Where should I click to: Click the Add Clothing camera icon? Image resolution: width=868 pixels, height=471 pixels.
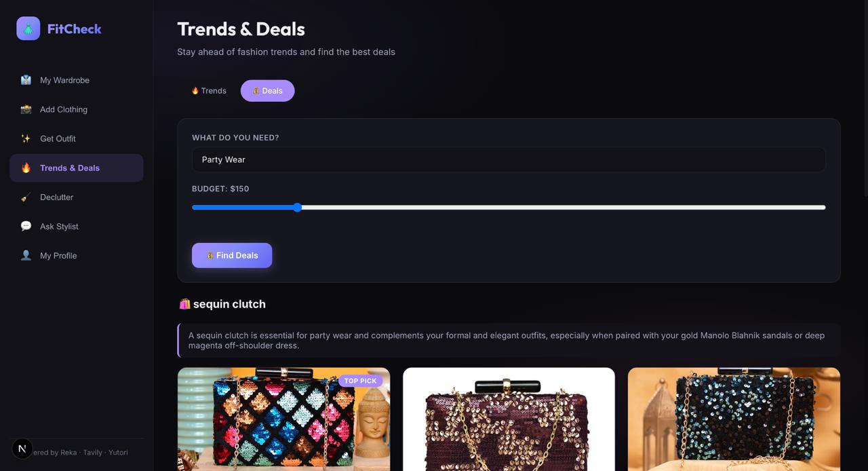[26, 109]
